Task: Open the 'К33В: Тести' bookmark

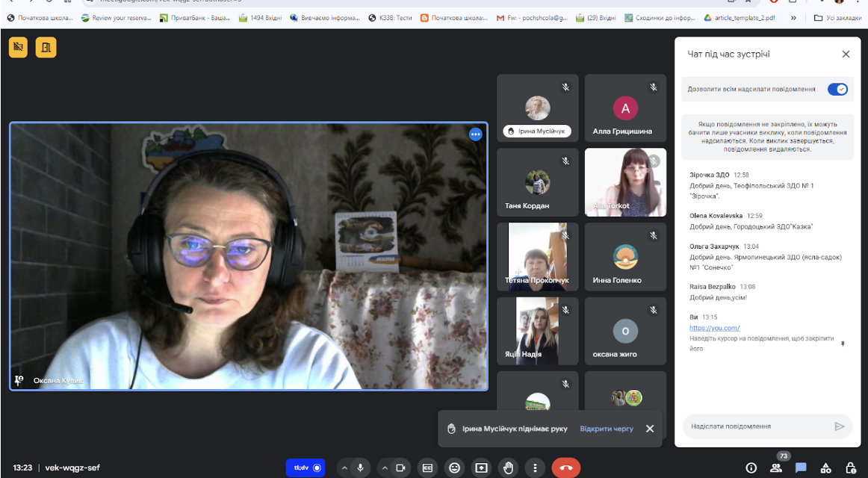Action: coord(390,18)
